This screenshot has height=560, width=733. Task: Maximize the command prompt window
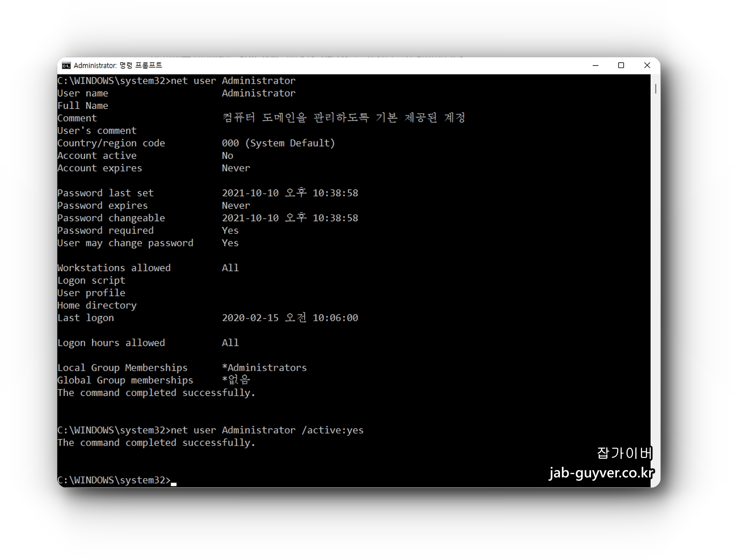621,65
